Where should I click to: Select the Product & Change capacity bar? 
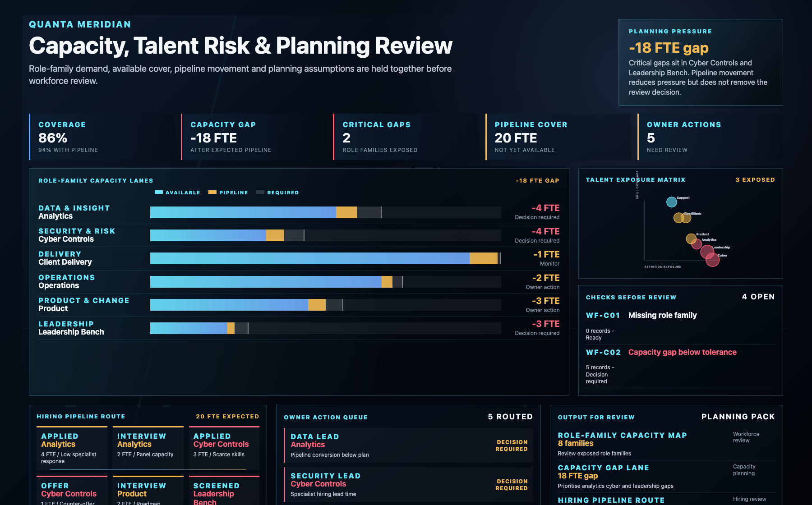[325, 305]
